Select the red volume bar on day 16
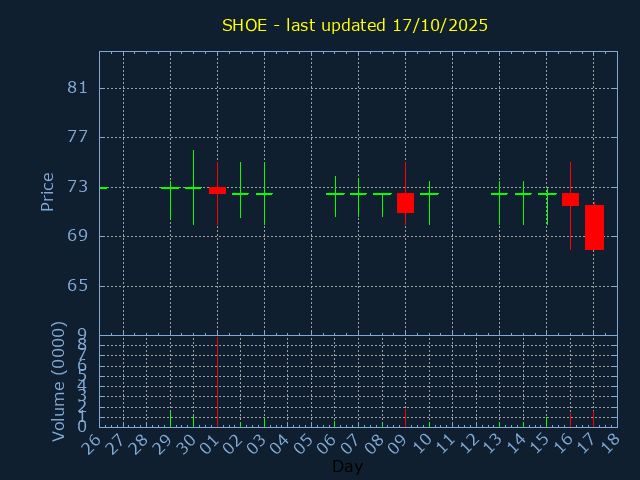 (570, 420)
